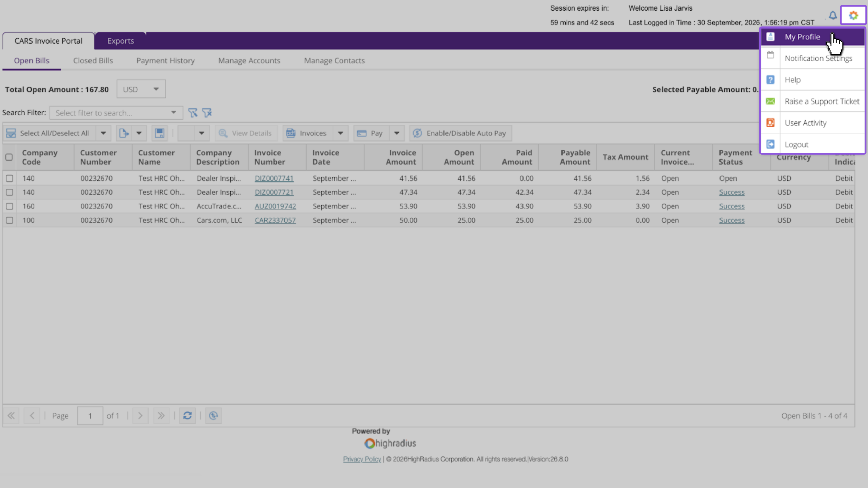Open the Privacy Policy link
Viewport: 868px width, 488px height.
(x=362, y=459)
